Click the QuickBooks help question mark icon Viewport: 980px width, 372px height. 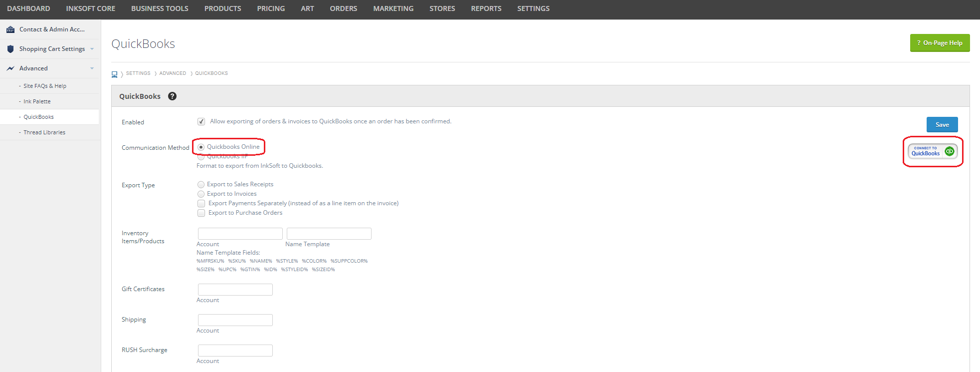pyautogui.click(x=172, y=96)
